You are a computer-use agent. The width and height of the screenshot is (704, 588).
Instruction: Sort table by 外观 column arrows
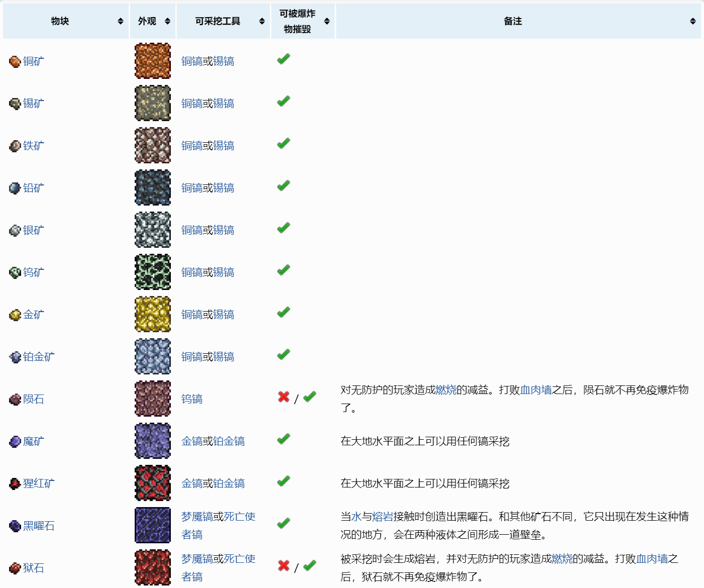tap(167, 21)
